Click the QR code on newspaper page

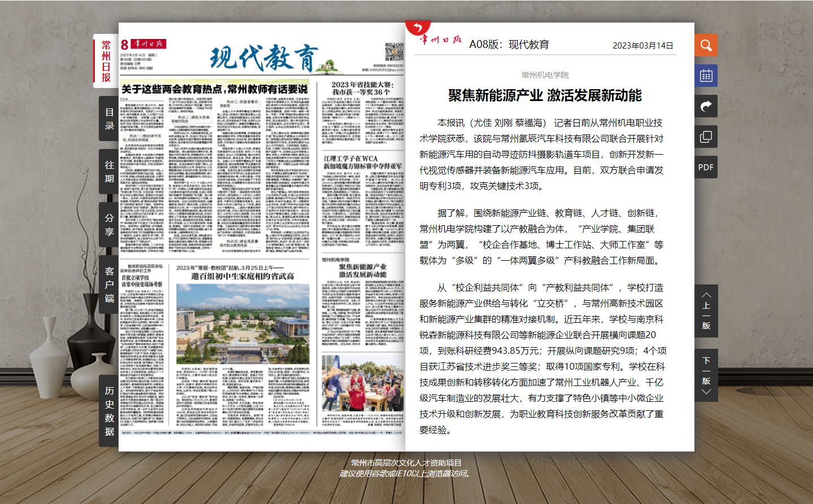click(394, 52)
